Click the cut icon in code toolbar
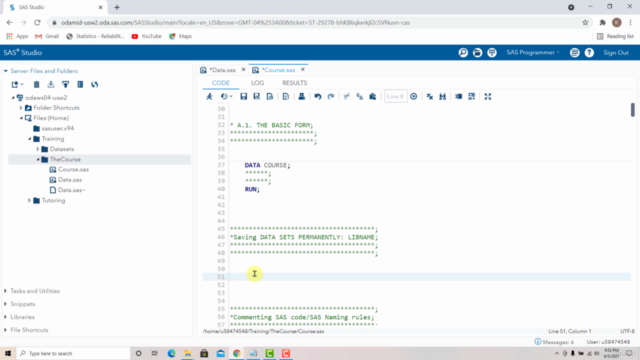The image size is (640, 360). [347, 97]
